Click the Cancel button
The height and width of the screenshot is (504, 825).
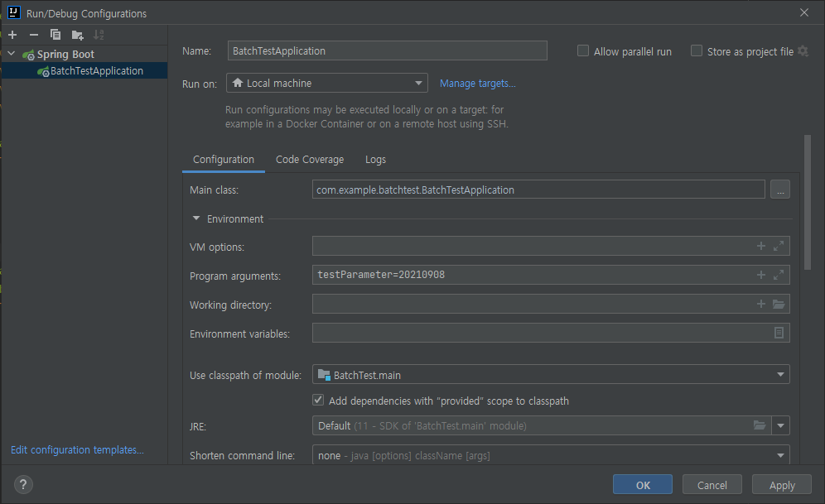click(712, 485)
